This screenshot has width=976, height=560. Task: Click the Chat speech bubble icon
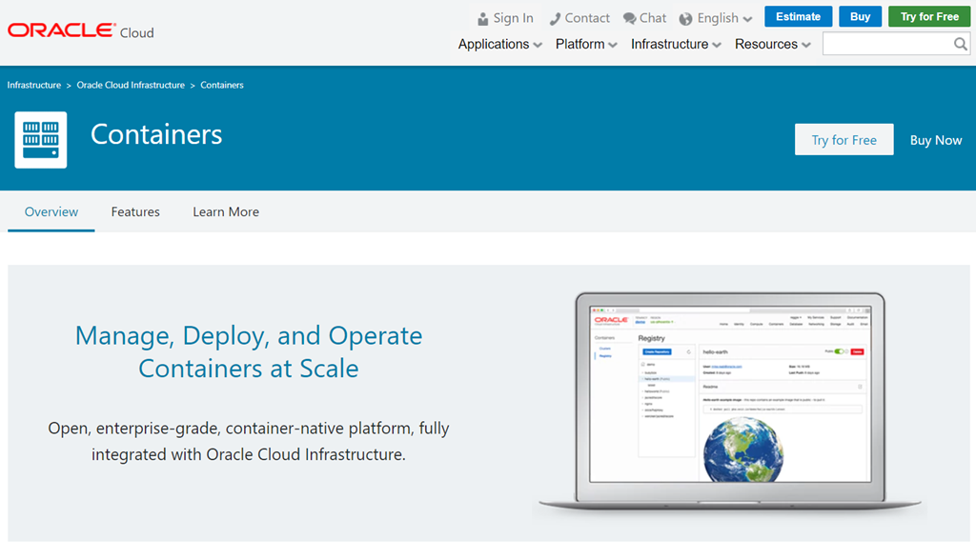629,19
